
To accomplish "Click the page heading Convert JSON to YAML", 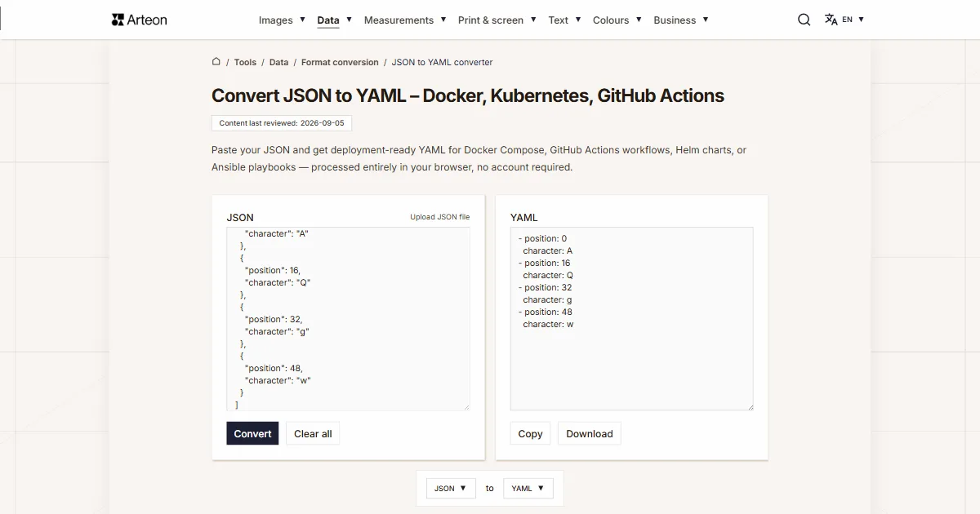I will [x=468, y=95].
